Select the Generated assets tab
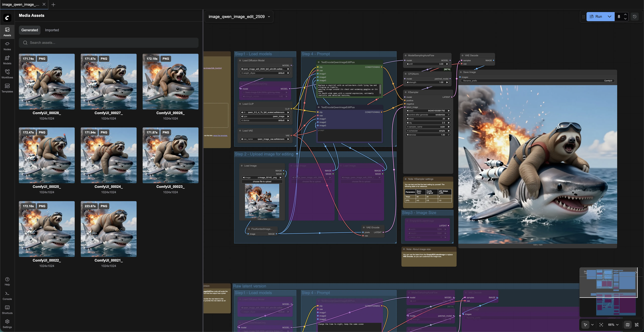Image resolution: width=644 pixels, height=332 pixels. pyautogui.click(x=30, y=30)
